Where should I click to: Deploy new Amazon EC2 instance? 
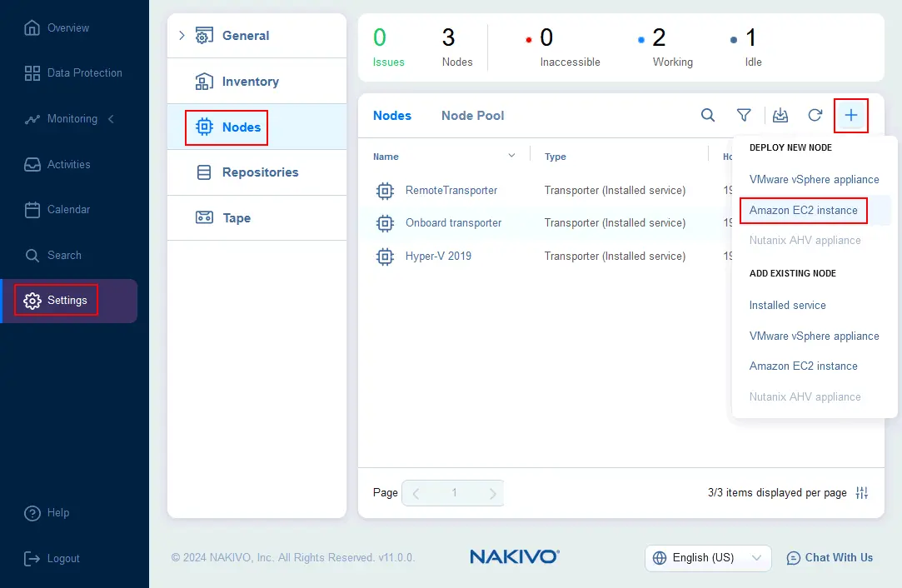pyautogui.click(x=803, y=211)
